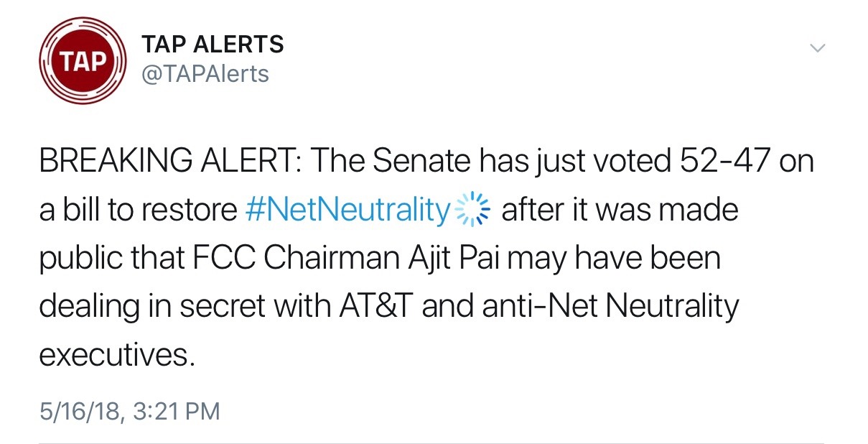Click the @TAPAlerts handle
This screenshot has height=444, width=868.
pos(205,73)
